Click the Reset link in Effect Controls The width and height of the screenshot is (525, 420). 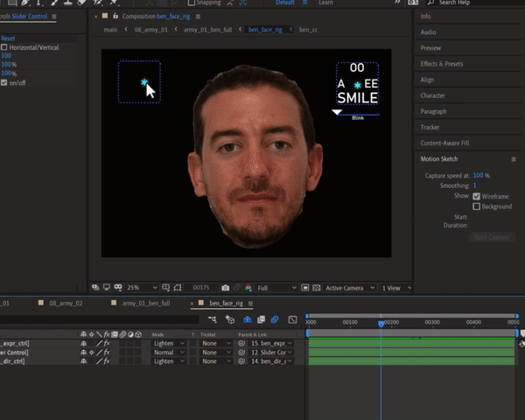click(8, 38)
